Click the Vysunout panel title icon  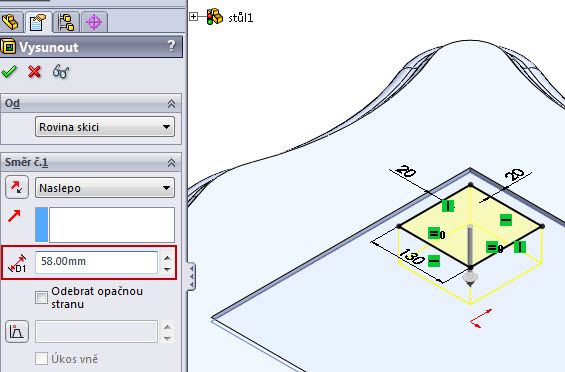coord(8,47)
